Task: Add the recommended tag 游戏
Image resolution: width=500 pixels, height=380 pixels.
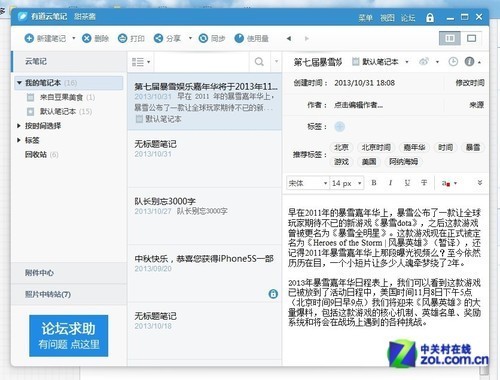Action: click(x=341, y=162)
